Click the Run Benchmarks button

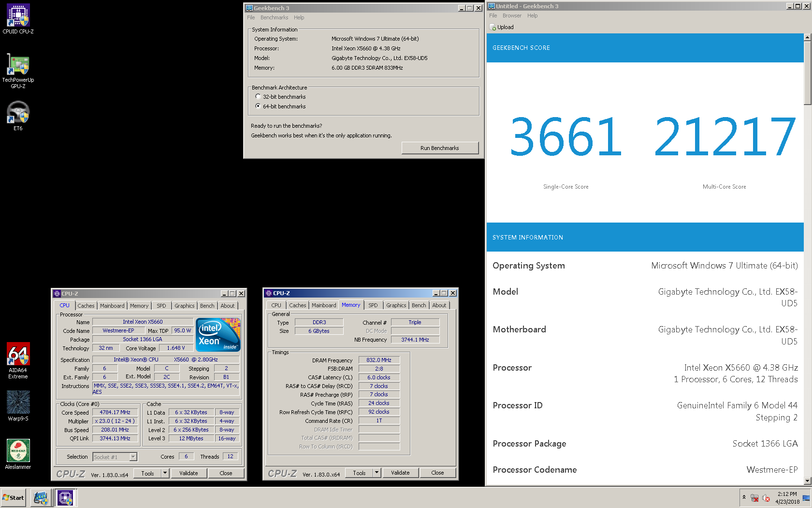[440, 148]
